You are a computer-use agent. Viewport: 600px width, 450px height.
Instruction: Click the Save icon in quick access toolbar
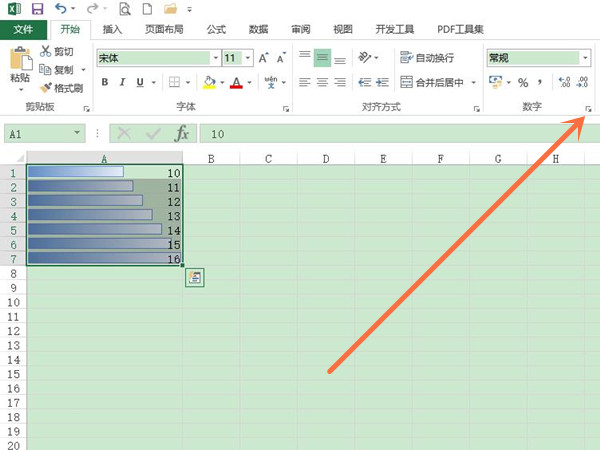38,9
